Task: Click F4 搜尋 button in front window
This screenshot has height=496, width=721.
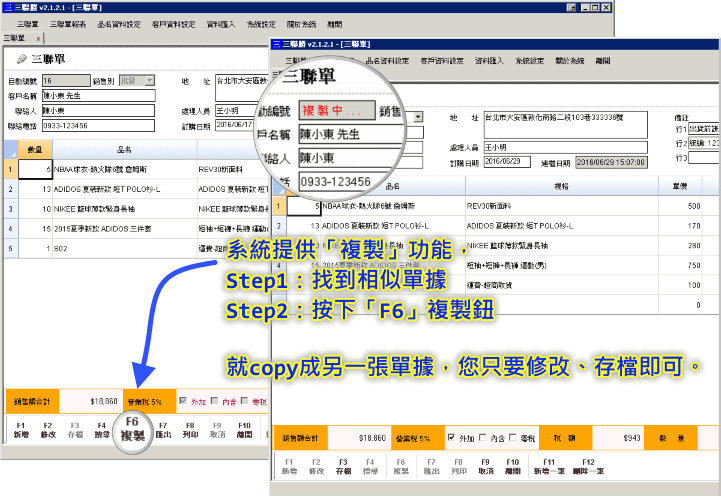Action: 370,467
